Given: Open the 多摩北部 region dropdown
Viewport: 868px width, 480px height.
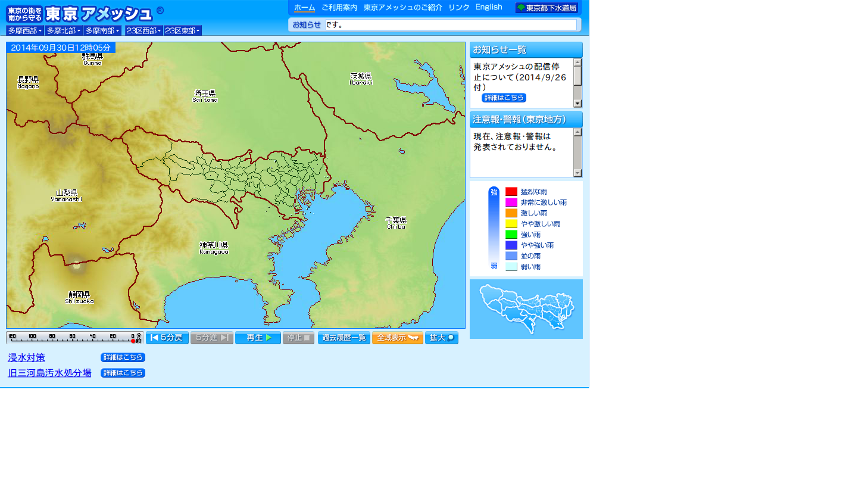Looking at the screenshot, I should [64, 30].
